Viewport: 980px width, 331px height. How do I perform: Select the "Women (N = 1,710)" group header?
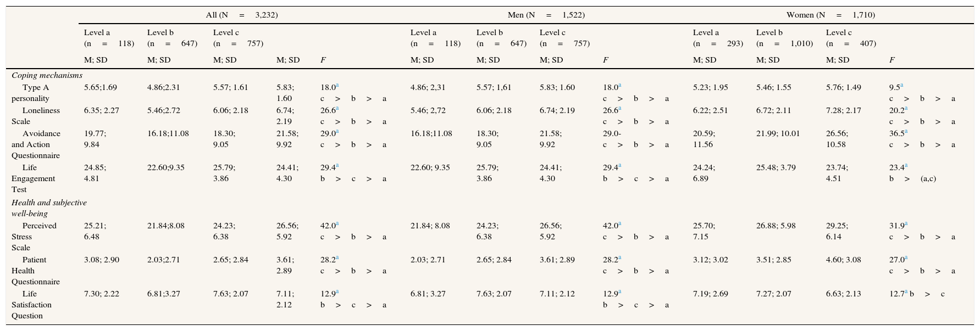click(830, 15)
